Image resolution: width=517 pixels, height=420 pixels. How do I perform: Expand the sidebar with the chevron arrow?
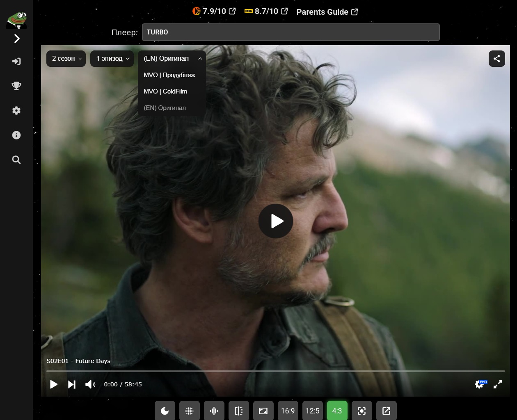[17, 39]
